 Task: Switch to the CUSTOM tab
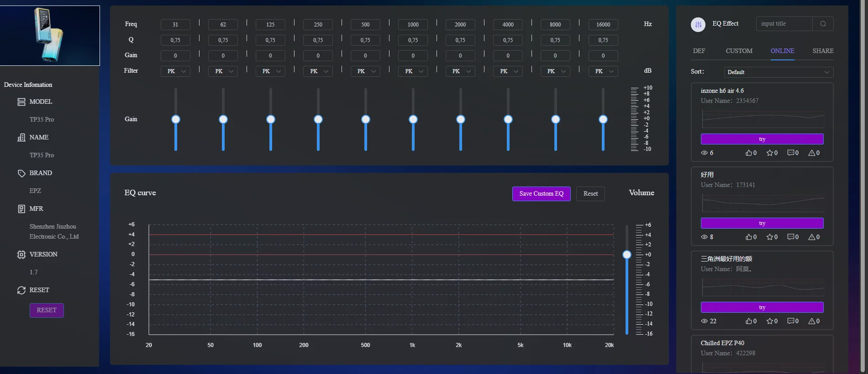coord(739,51)
